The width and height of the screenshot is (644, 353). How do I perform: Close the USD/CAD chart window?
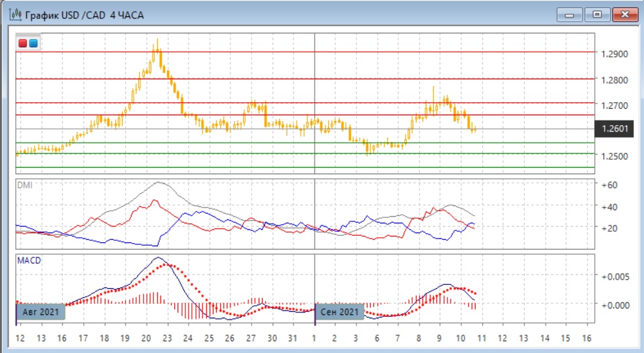click(x=624, y=14)
